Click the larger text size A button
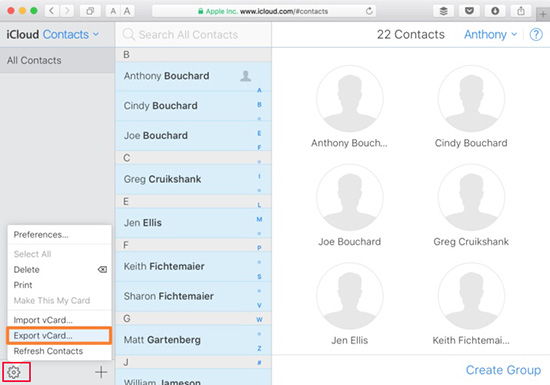The height and width of the screenshot is (385, 550). pyautogui.click(x=127, y=11)
